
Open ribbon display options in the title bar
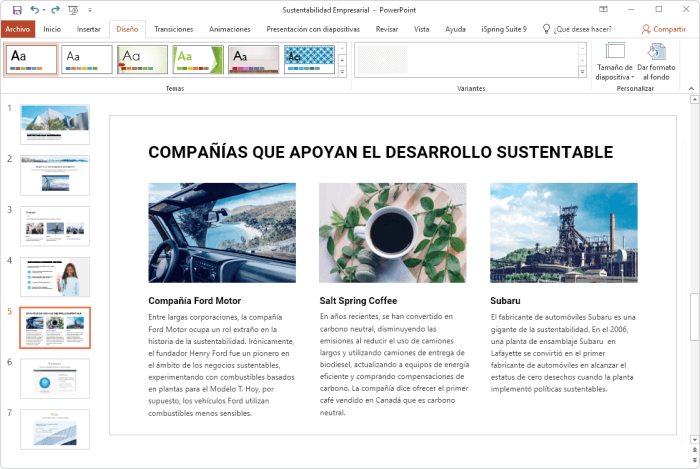coord(603,9)
